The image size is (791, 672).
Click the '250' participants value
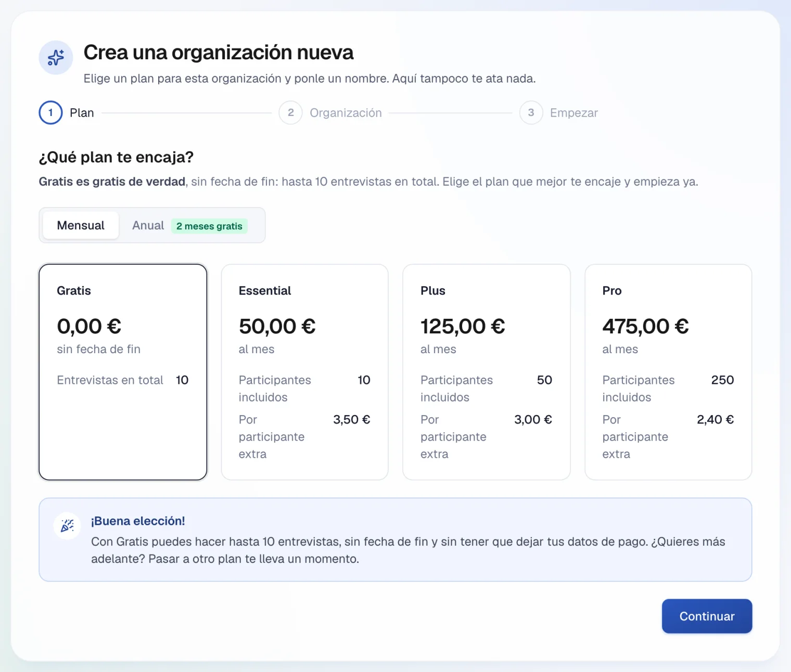point(723,380)
